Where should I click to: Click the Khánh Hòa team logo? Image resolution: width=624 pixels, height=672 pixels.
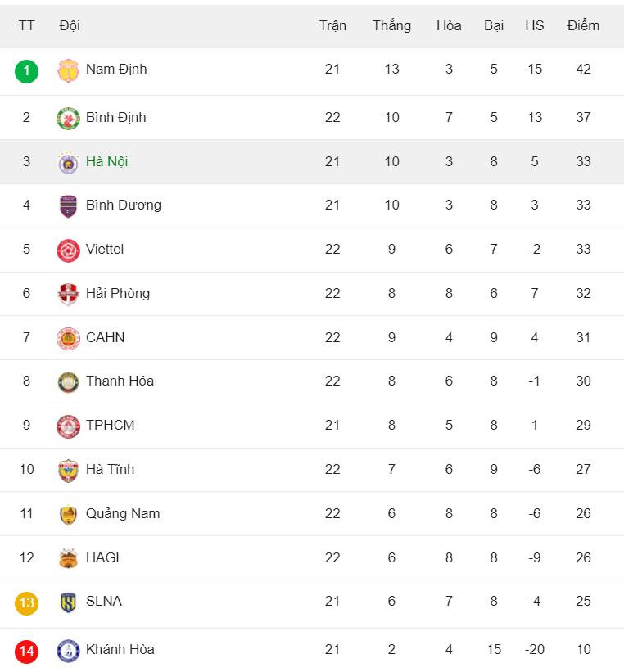pyautogui.click(x=68, y=651)
